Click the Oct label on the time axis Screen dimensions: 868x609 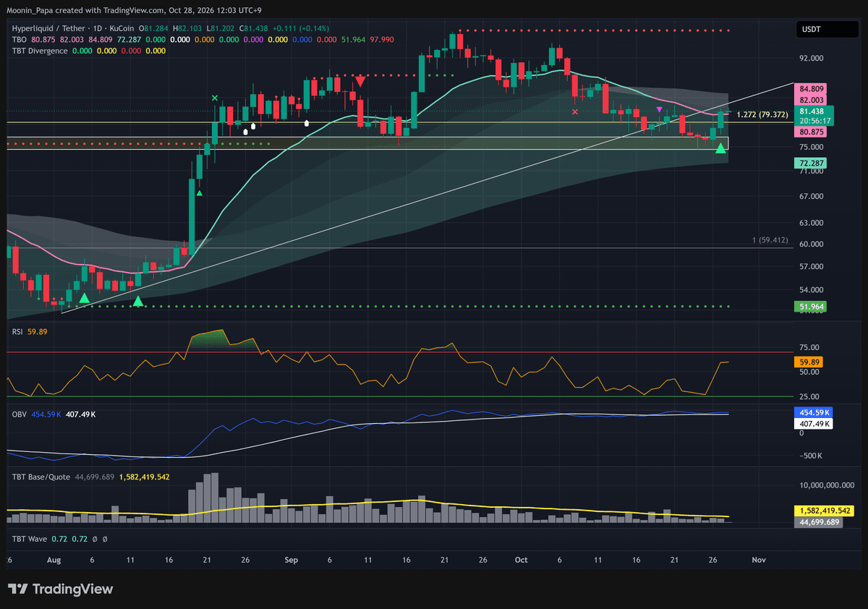click(x=521, y=560)
